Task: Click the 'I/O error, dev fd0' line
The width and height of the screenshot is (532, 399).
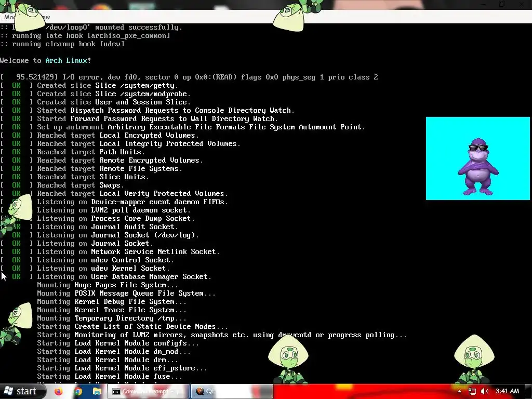Action: point(189,77)
